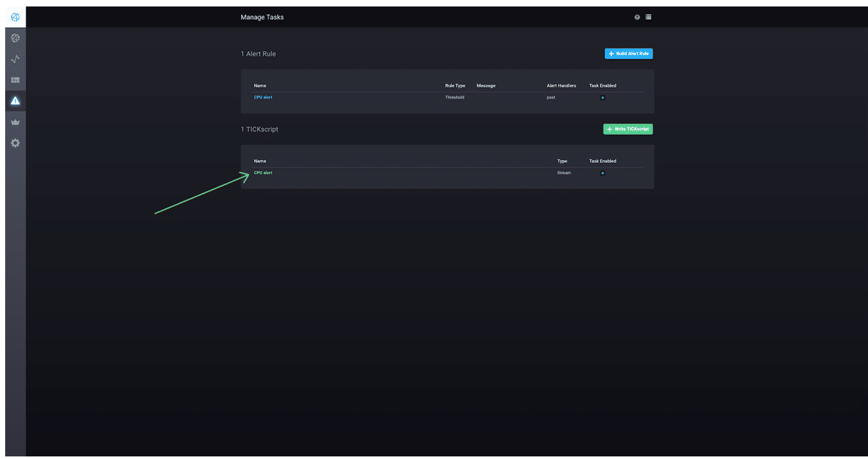Click the Write TICKscript button
The width and height of the screenshot is (868, 459).
627,129
